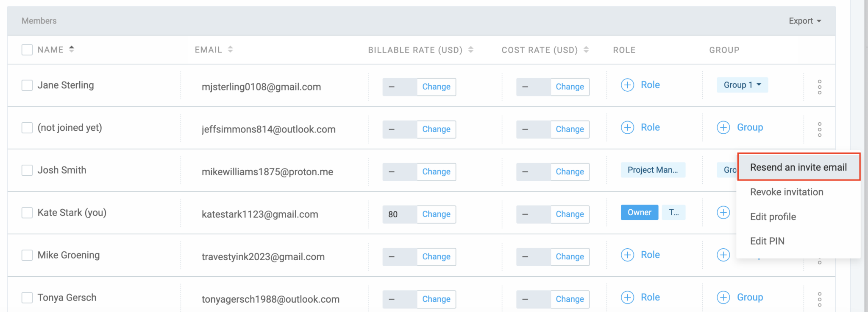This screenshot has height=312, width=868.
Task: Expand Jane Sterling's Group 1 dropdown
Action: [742, 85]
